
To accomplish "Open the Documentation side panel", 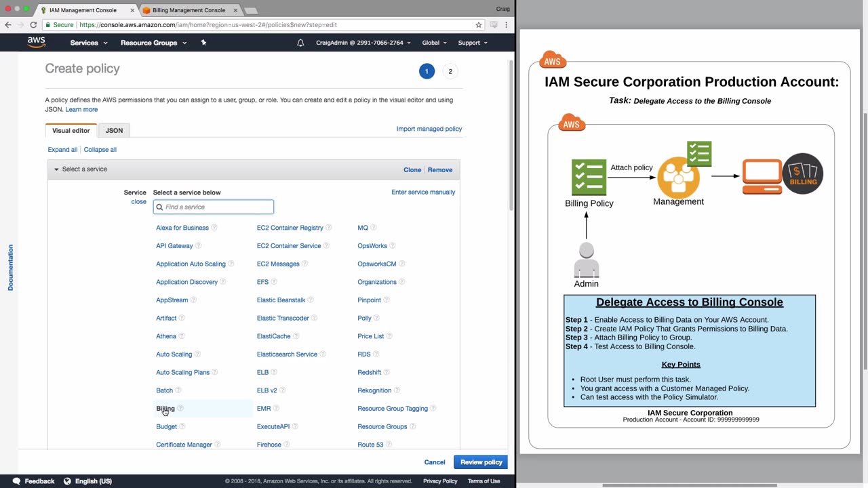I will pyautogui.click(x=10, y=268).
